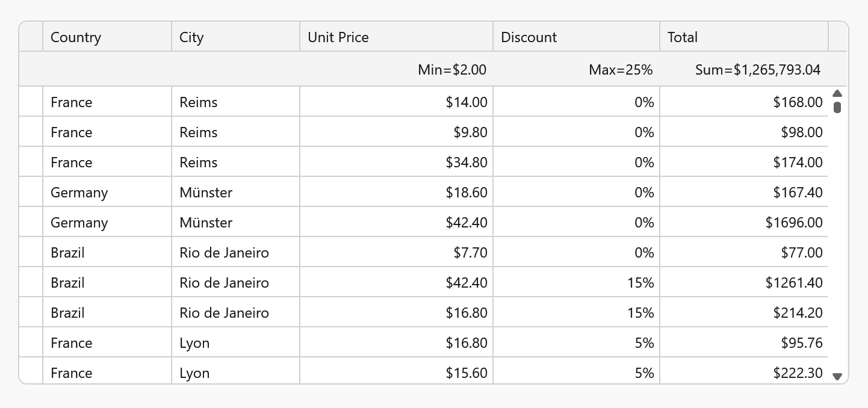868x408 pixels.
Task: Click the $7.70 unit price cell
Action: tap(470, 253)
